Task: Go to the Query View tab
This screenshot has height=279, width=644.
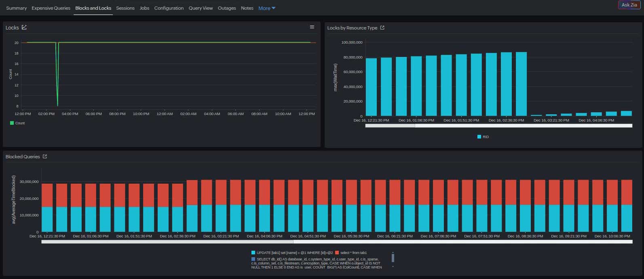Action: [x=201, y=8]
